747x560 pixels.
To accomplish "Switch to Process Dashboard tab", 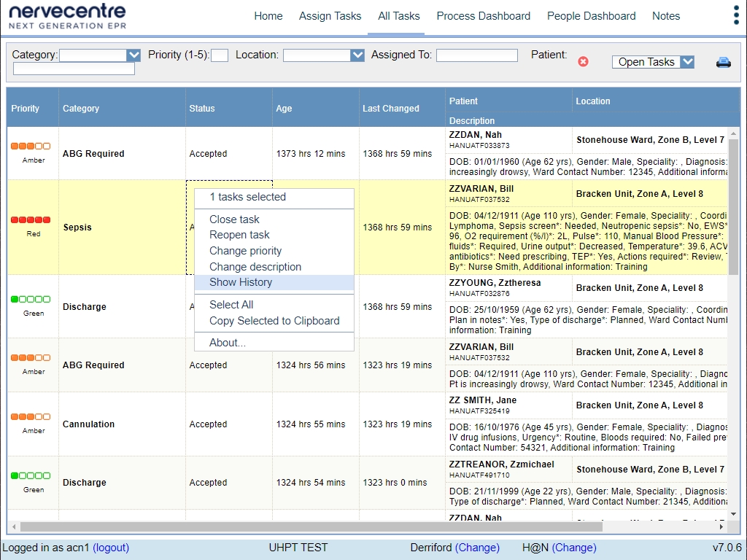I will click(484, 16).
